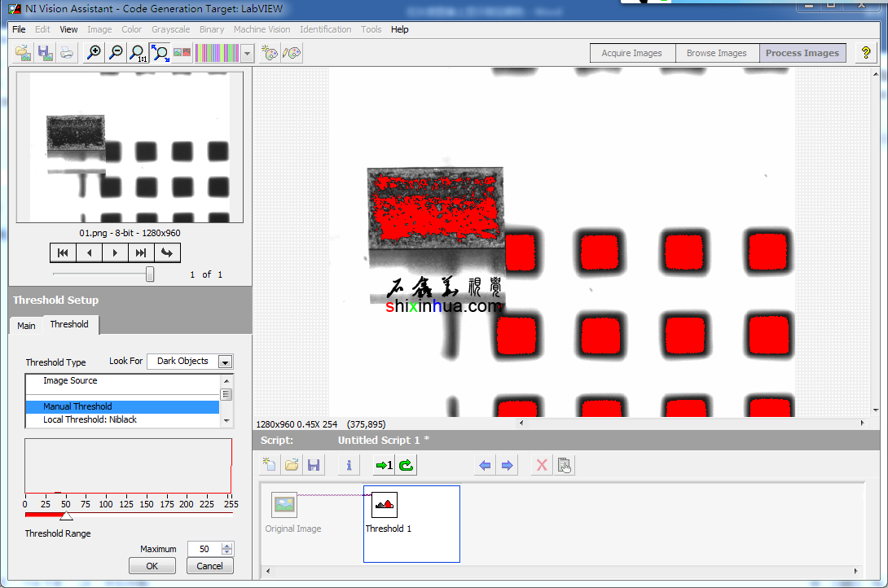Image resolution: width=888 pixels, height=588 pixels.
Task: Select Local Threshold: Niblack in list
Action: (x=90, y=419)
